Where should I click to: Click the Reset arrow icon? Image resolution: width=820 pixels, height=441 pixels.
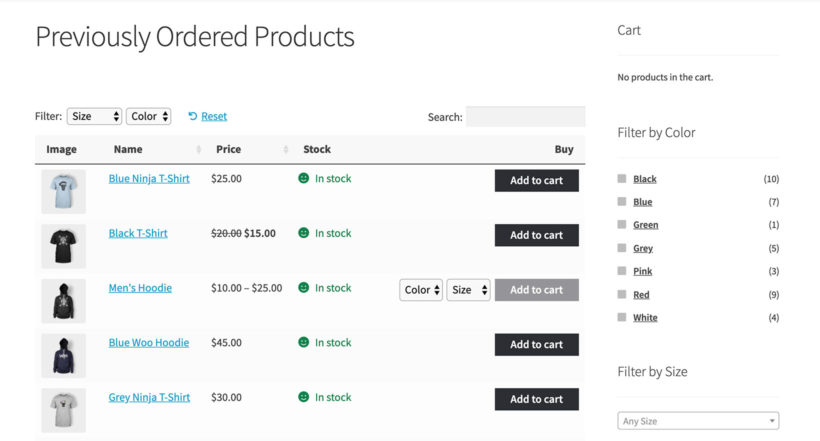pos(192,116)
